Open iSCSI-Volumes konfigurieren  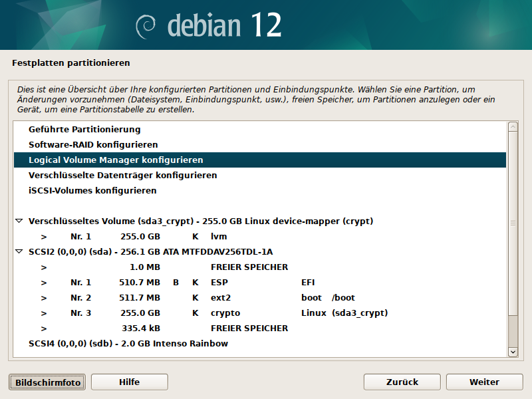click(92, 191)
